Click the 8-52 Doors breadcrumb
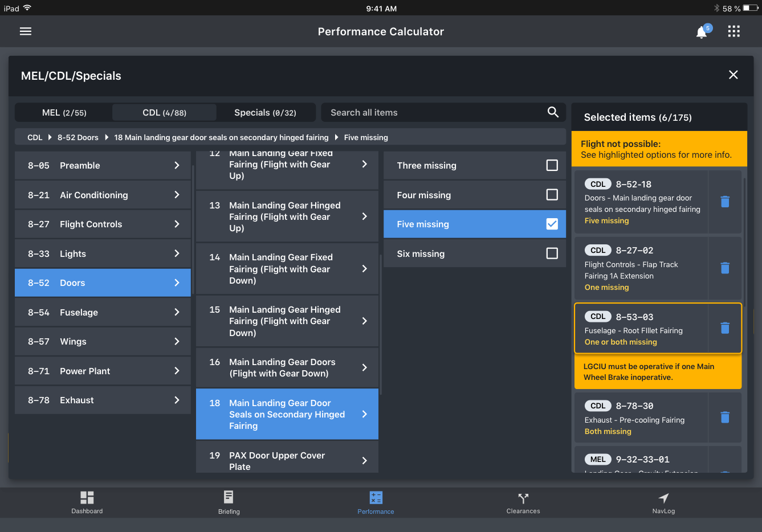The width and height of the screenshot is (762, 532). (78, 137)
